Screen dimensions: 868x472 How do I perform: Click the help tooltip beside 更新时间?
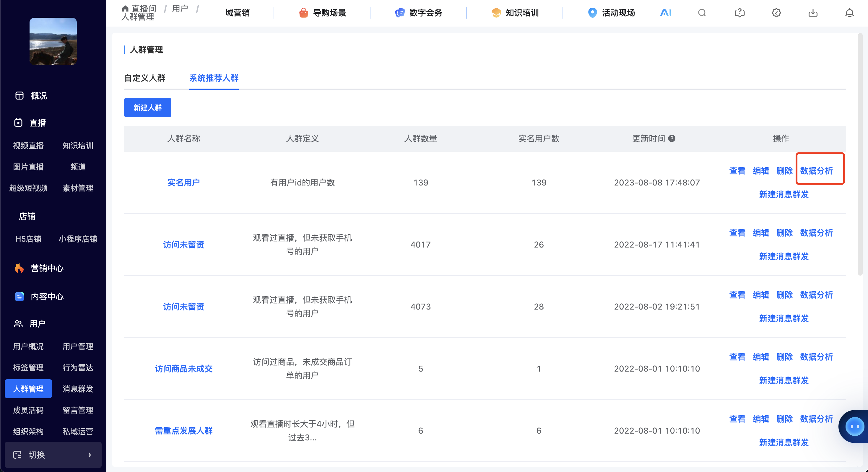tap(672, 139)
